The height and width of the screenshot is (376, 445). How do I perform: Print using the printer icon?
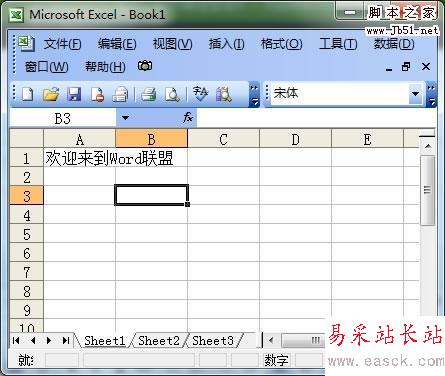tap(148, 94)
